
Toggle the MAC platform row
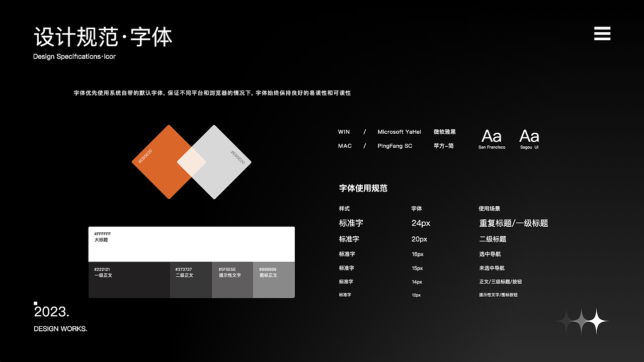(345, 146)
